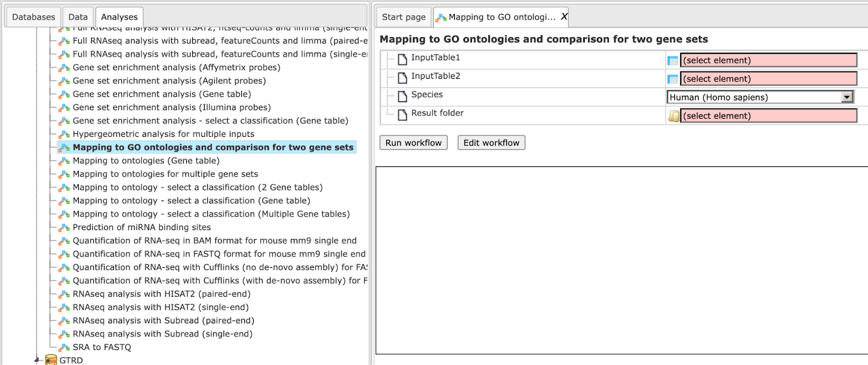Screen dimensions: 868x365
Task: Select Mapping to ontology - classification (Multiple Gene tables)
Action: point(211,214)
